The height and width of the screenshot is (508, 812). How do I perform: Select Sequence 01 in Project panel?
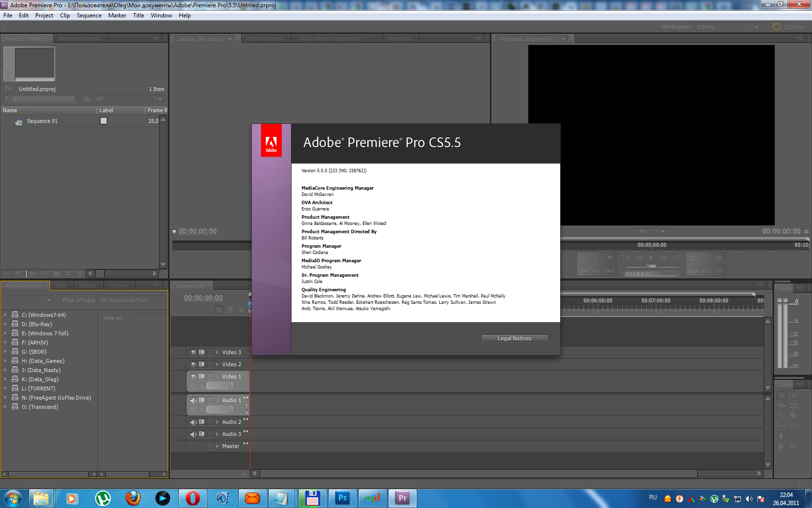42,121
